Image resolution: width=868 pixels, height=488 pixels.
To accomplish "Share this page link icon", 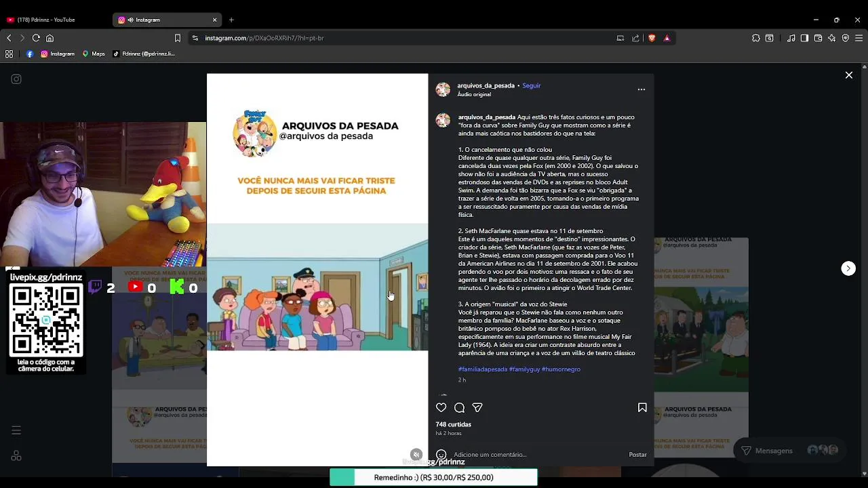I will point(635,38).
